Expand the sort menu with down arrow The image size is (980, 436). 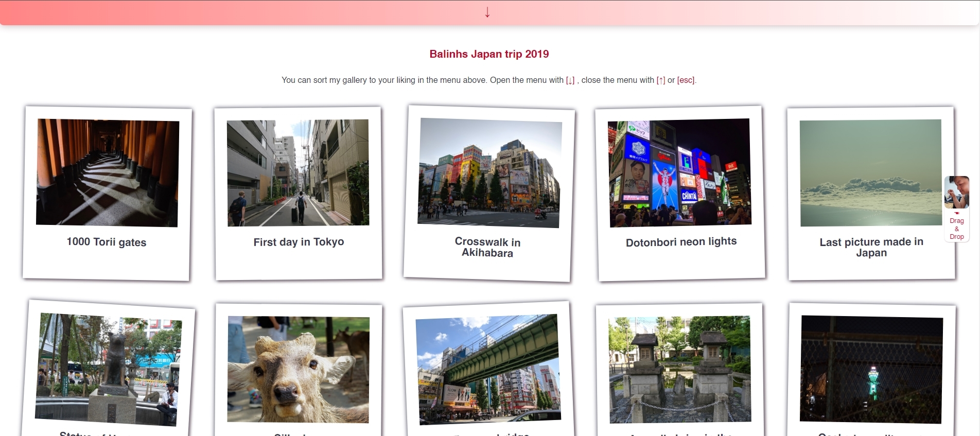pos(487,12)
